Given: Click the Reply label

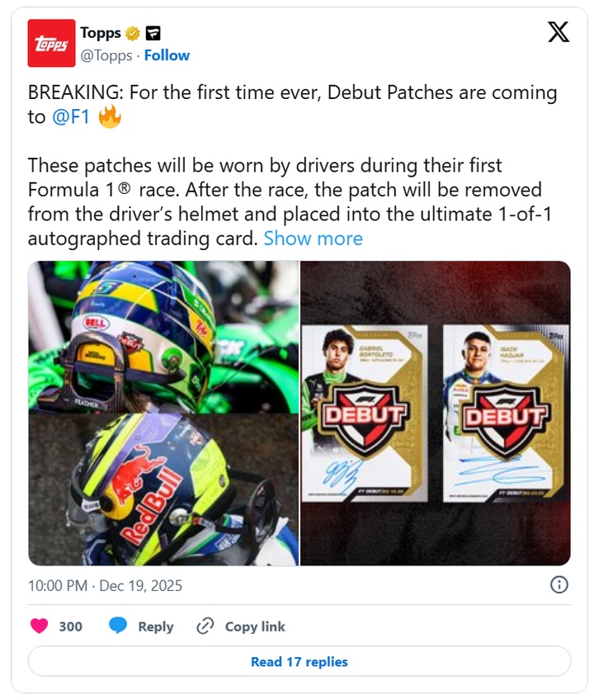Looking at the screenshot, I should coord(156,627).
